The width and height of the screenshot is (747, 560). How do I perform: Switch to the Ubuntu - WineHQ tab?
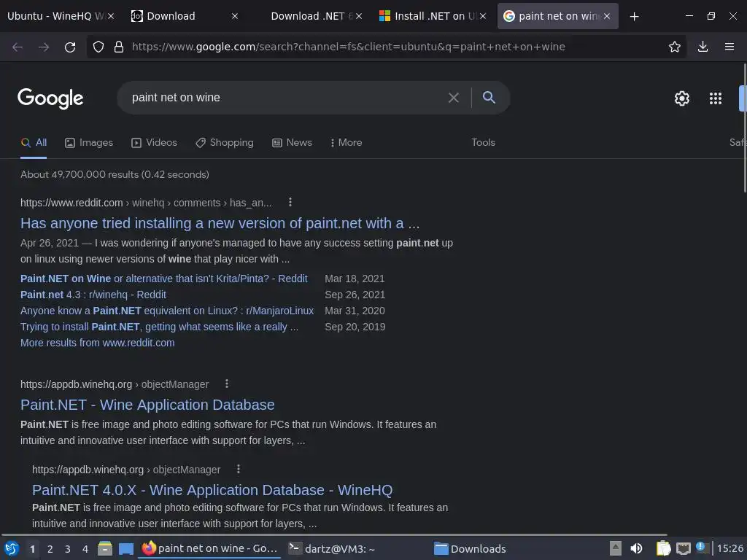coord(55,16)
